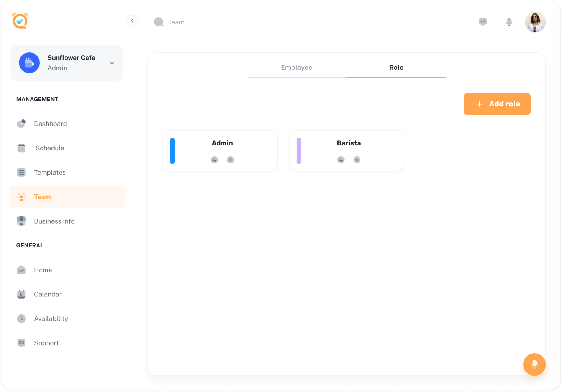Open the user profile avatar

point(535,22)
